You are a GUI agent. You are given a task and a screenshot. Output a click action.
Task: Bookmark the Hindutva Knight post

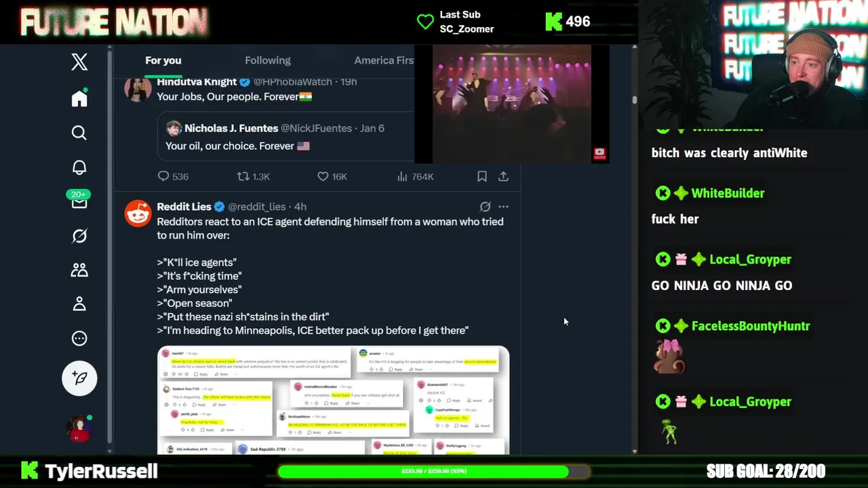pyautogui.click(x=481, y=176)
